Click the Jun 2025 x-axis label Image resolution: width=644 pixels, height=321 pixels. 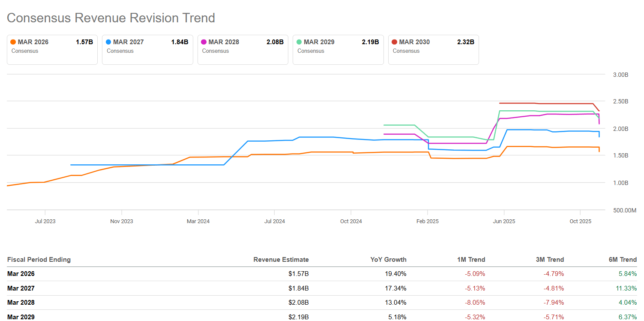[504, 221]
